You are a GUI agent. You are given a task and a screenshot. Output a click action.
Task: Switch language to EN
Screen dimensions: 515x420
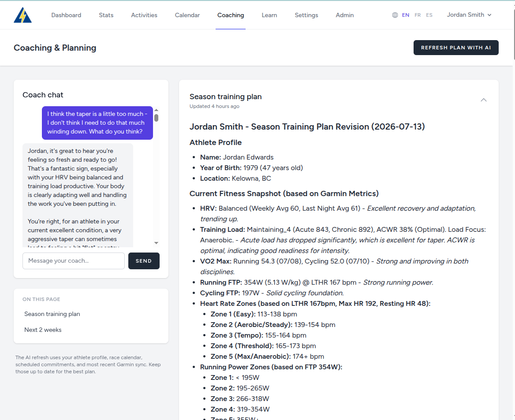coord(406,15)
